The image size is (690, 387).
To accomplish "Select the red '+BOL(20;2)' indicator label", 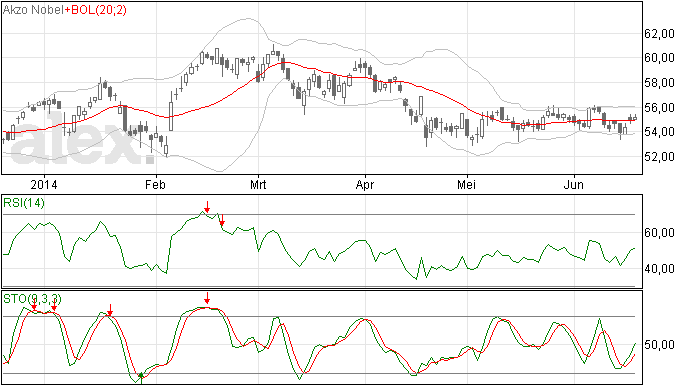I will click(95, 10).
